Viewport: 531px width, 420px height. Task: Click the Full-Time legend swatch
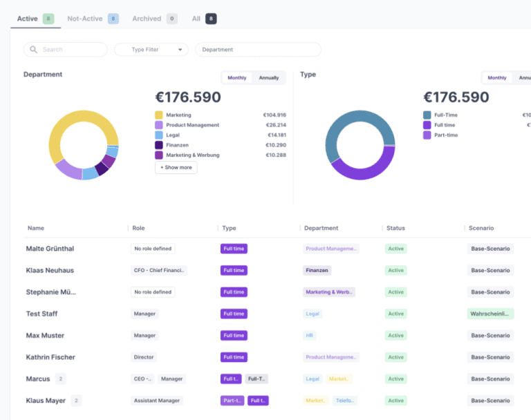[x=427, y=115]
